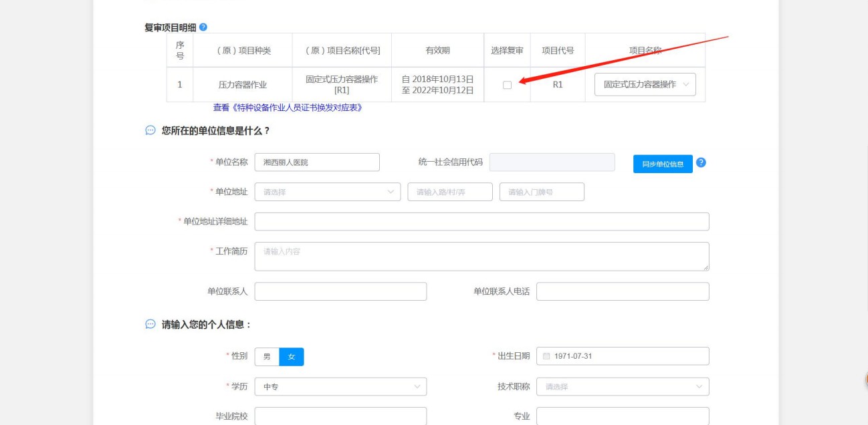
Task: Select 男 gender option
Action: point(267,357)
